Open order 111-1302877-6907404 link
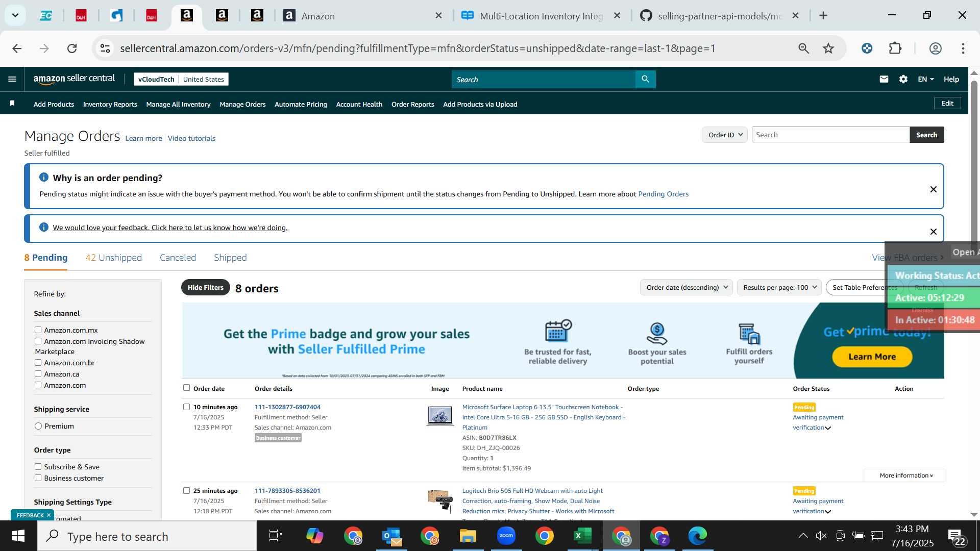This screenshot has height=551, width=980. [287, 407]
